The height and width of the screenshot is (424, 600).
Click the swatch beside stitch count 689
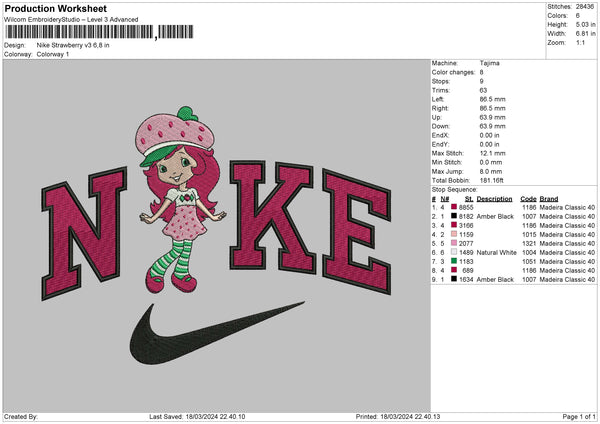pos(454,270)
